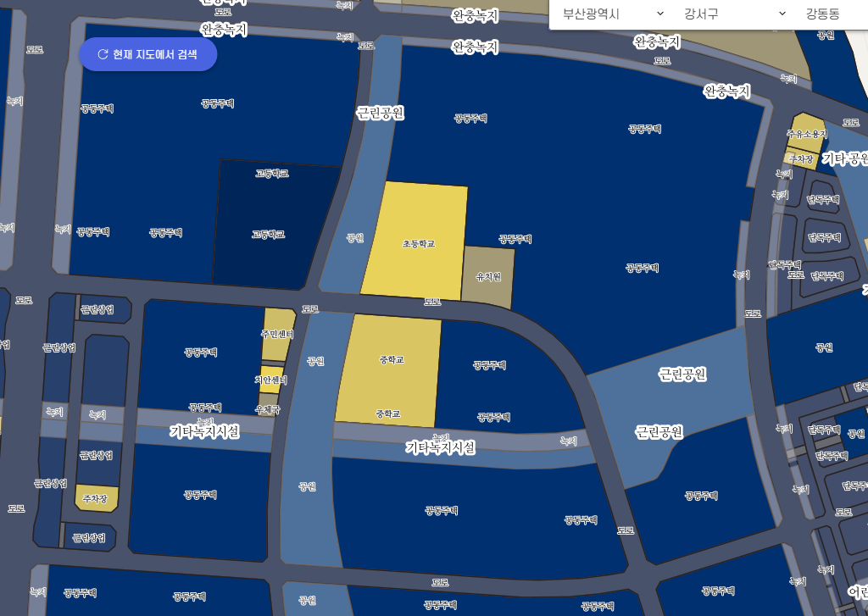
Task: Click 완충녹지 label next to search button
Action: [x=223, y=29]
